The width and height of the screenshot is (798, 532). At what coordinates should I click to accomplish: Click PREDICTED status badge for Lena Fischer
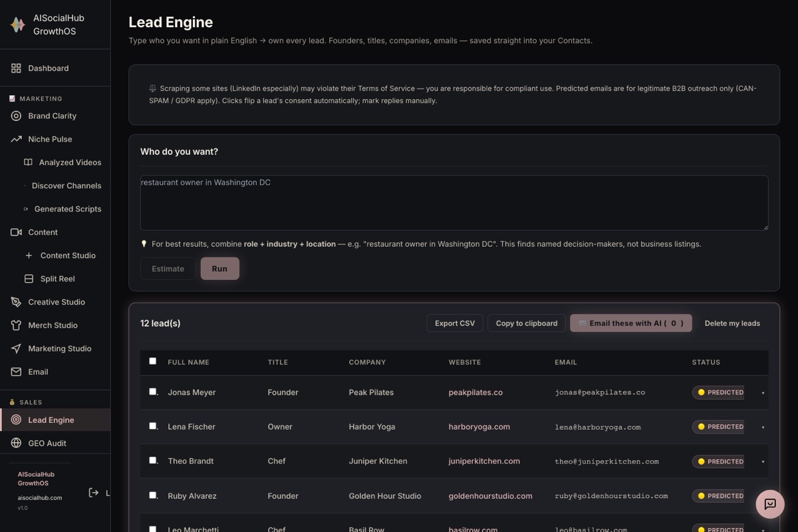[x=719, y=427]
